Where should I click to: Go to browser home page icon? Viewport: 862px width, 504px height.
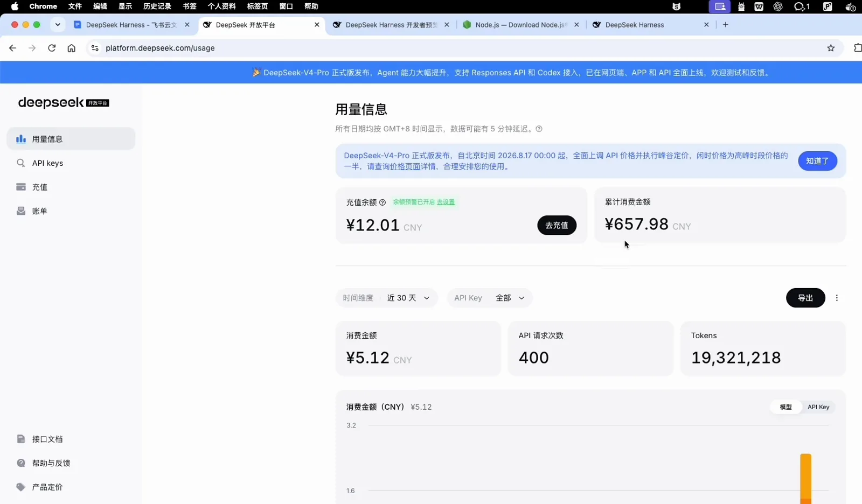(x=71, y=48)
